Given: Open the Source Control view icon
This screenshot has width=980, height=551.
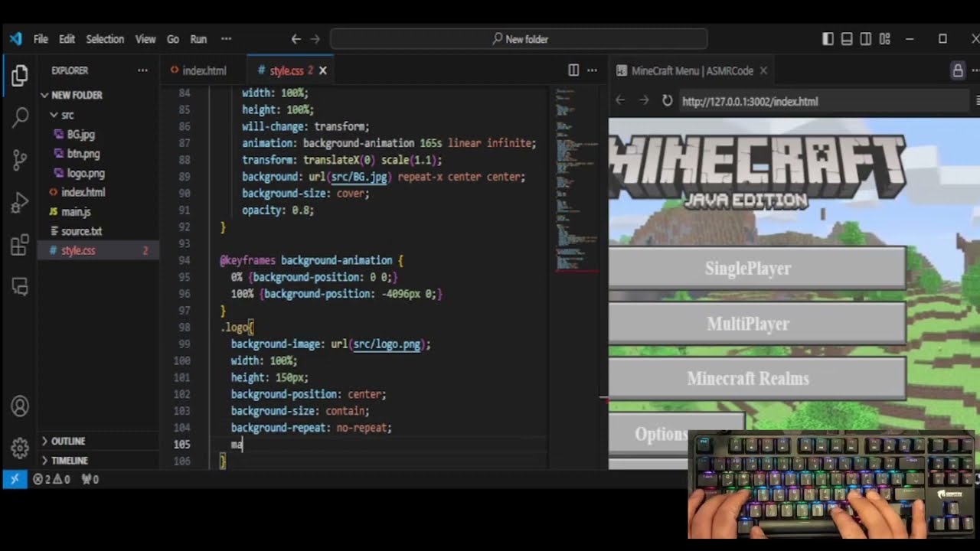Looking at the screenshot, I should (x=20, y=160).
